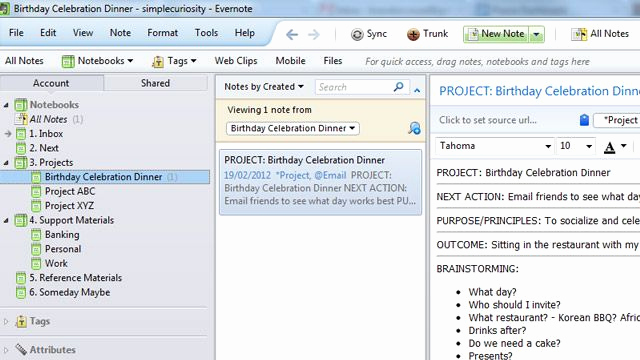Open the View menu
640x360 pixels.
(83, 33)
